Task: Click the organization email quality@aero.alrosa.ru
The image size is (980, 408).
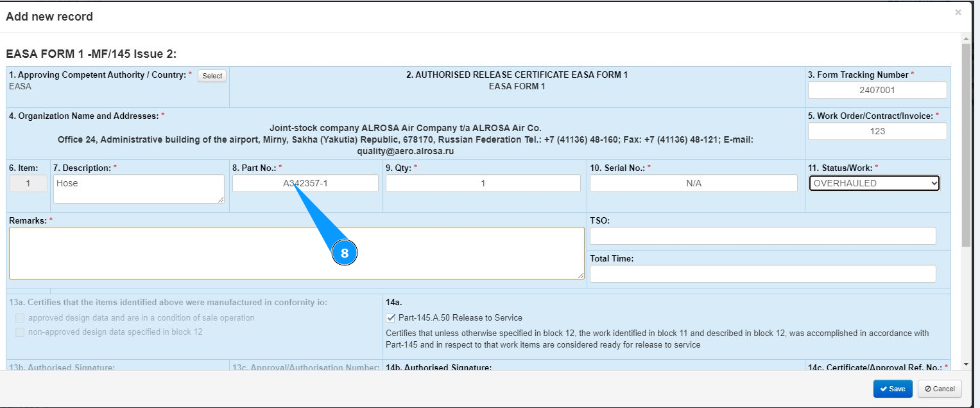Action: [x=406, y=152]
